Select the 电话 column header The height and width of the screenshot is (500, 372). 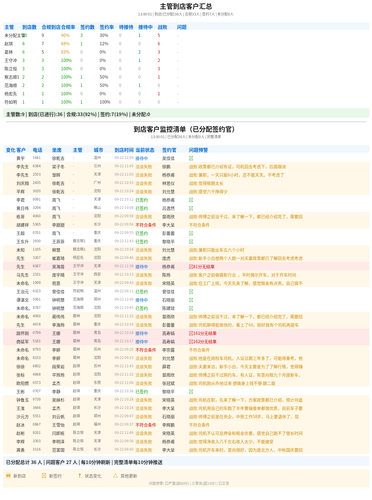tap(37, 150)
